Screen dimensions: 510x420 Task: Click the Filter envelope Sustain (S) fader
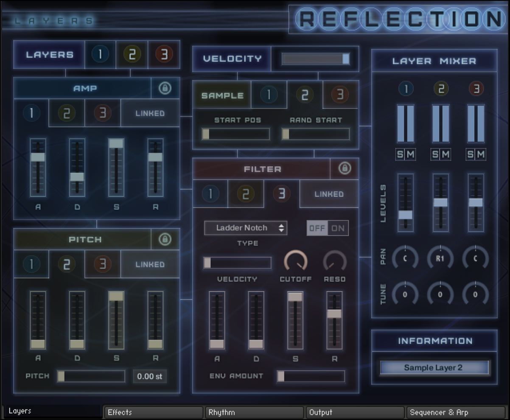(x=295, y=320)
